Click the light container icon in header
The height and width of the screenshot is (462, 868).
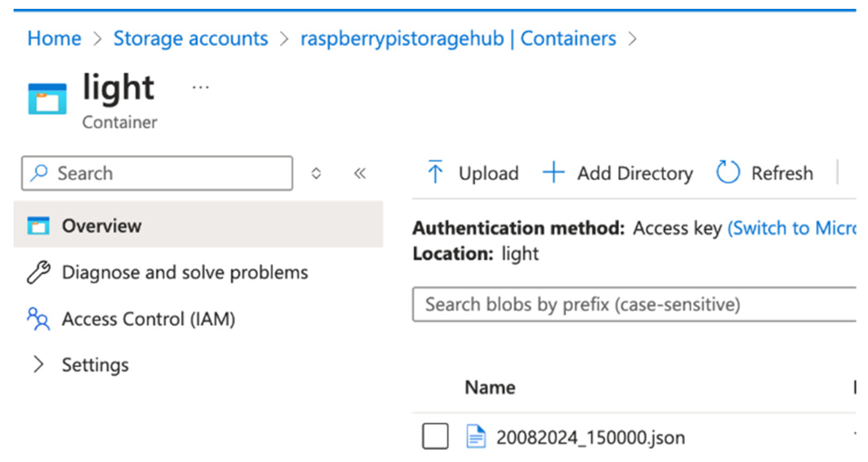47,99
